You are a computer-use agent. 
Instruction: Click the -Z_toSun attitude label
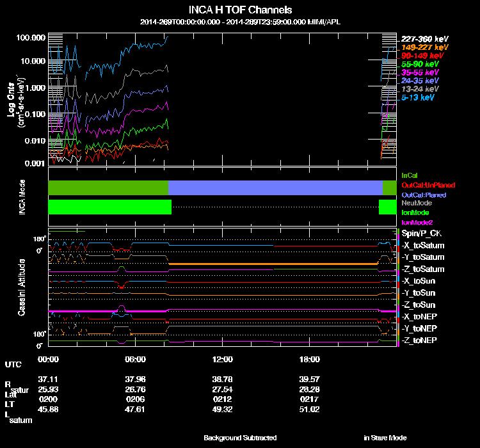point(418,305)
